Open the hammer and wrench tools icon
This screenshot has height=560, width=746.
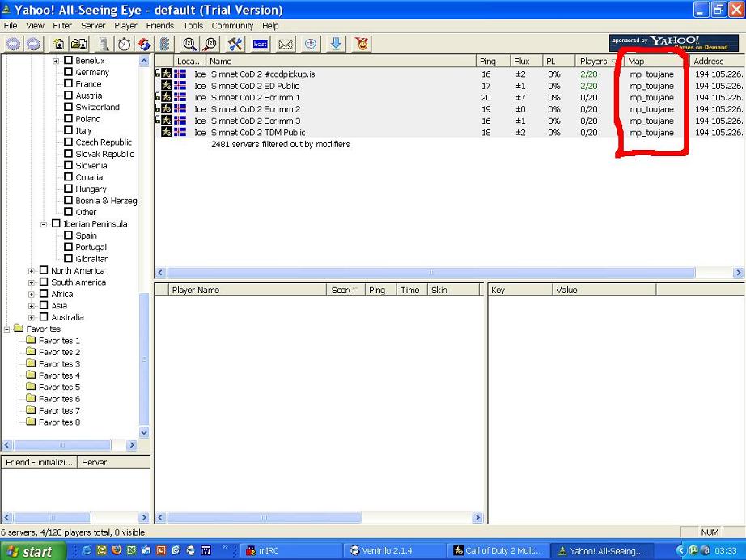click(x=235, y=45)
